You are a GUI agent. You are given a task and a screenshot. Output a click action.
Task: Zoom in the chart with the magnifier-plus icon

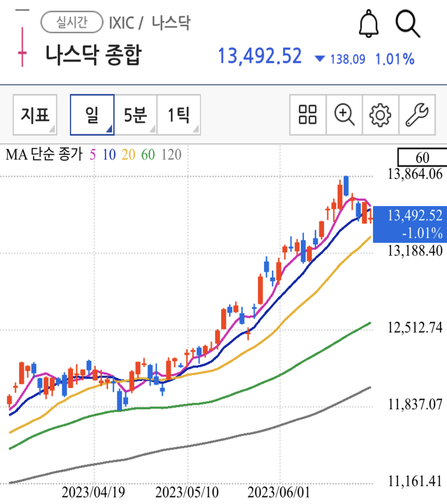(x=344, y=115)
